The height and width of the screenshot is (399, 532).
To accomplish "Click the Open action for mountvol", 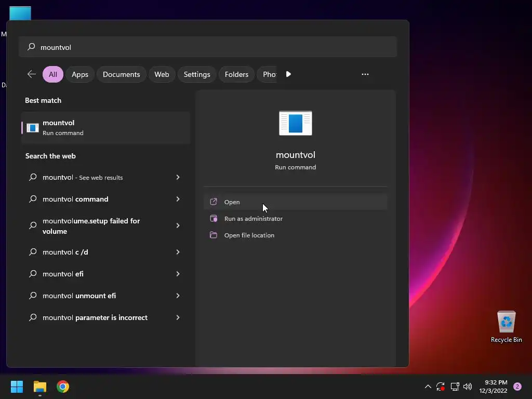I will click(296, 202).
